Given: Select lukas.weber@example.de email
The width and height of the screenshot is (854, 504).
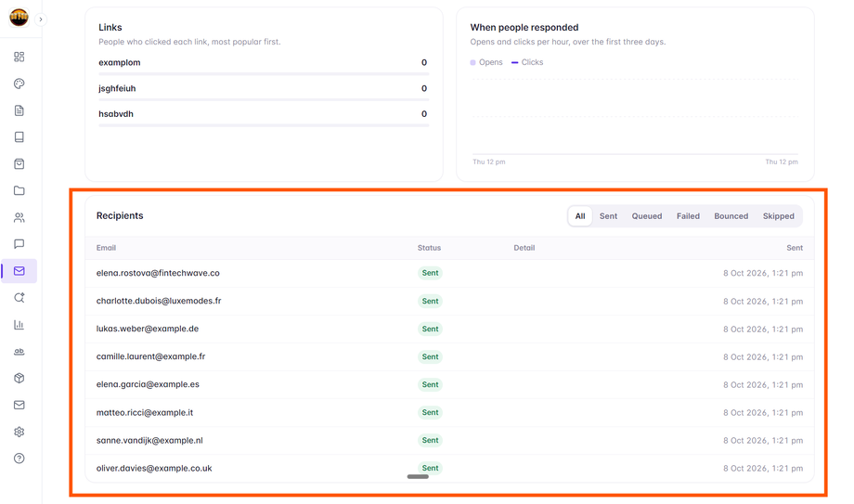Looking at the screenshot, I should coord(148,329).
